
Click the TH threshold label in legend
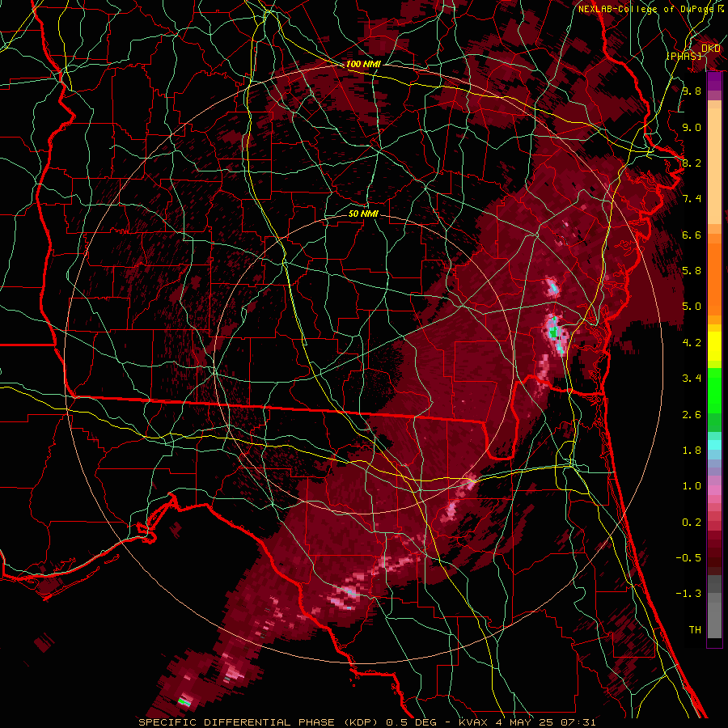tap(695, 630)
